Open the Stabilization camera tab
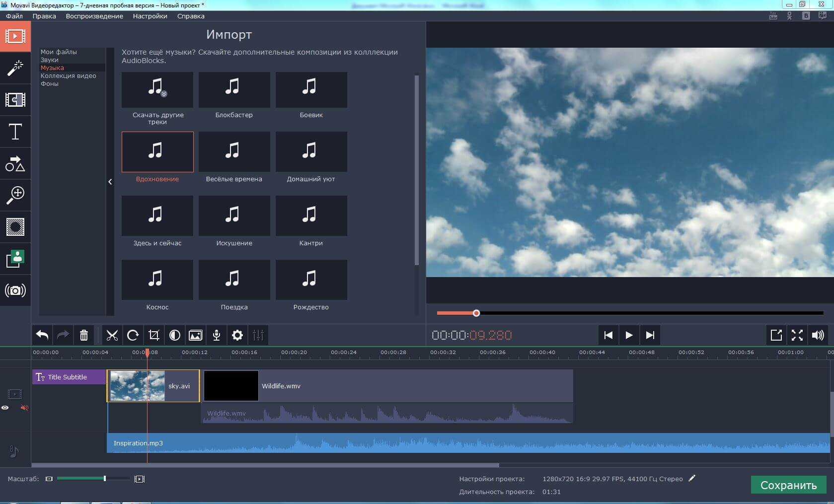This screenshot has height=504, width=834. 15,290
